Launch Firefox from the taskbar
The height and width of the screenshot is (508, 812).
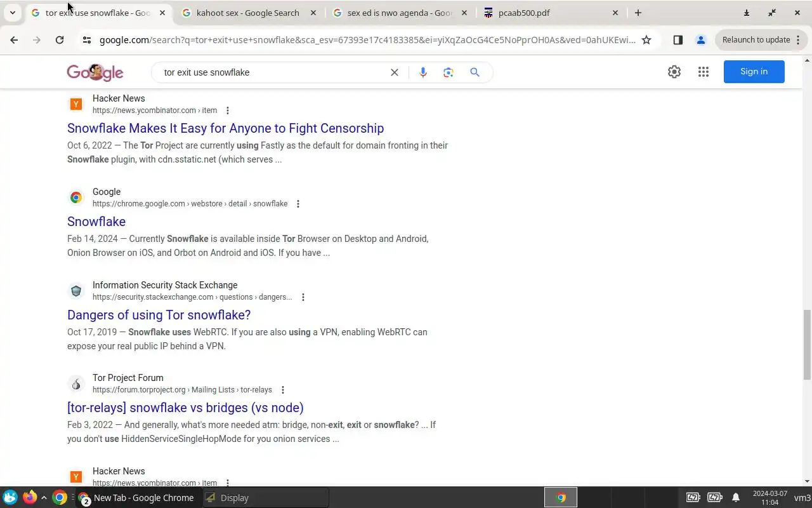point(29,497)
